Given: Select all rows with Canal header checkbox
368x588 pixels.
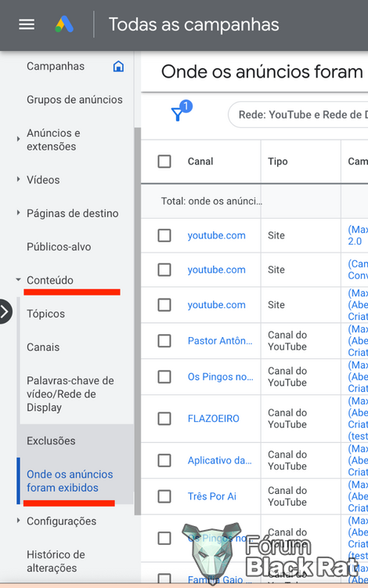Looking at the screenshot, I should [x=164, y=162].
